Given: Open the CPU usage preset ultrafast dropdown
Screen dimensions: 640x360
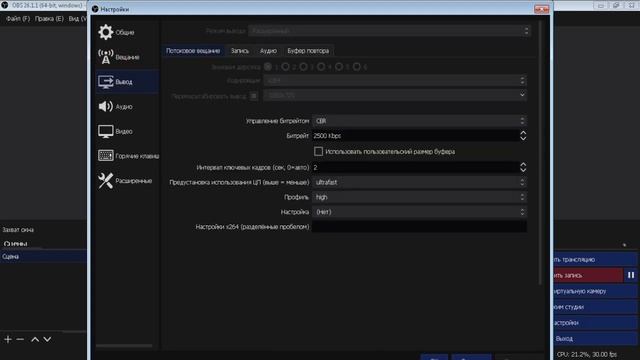Looking at the screenshot, I should [419, 182].
